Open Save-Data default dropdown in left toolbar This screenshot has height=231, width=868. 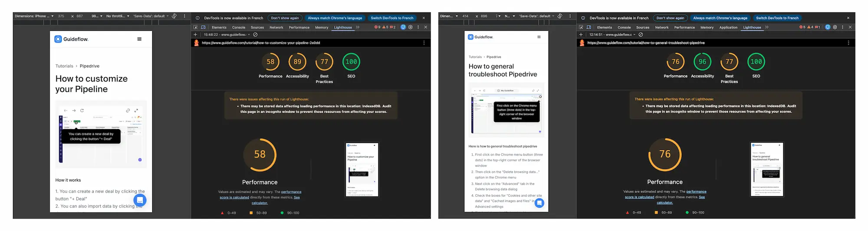(x=151, y=16)
